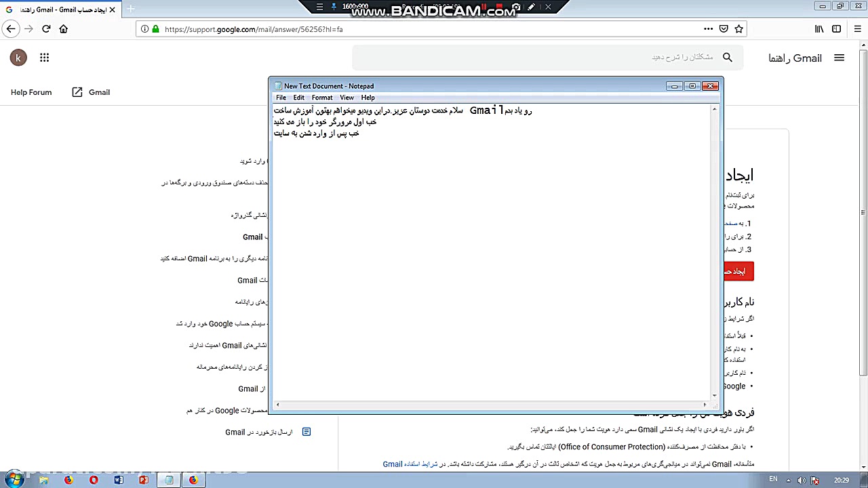Toggle the bookmark star for this page

coord(739,29)
